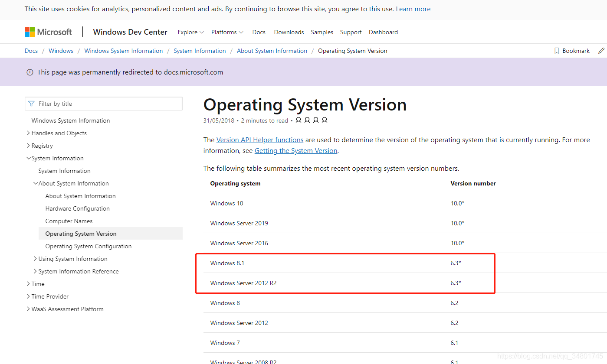
Task: Click the filter funnel icon
Action: tap(31, 104)
